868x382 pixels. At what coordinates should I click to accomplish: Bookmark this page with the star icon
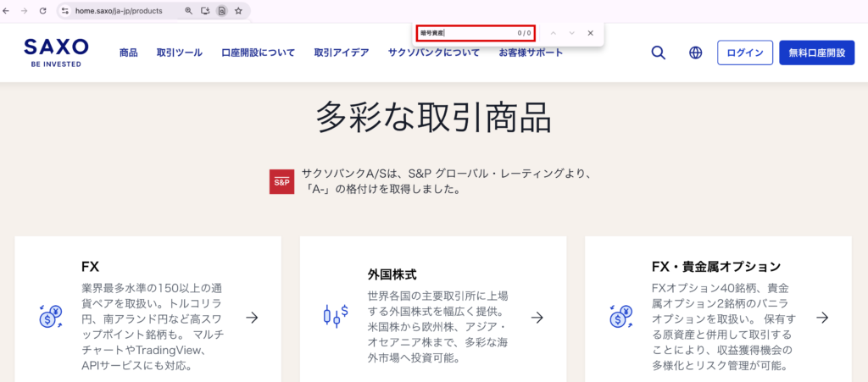click(238, 10)
